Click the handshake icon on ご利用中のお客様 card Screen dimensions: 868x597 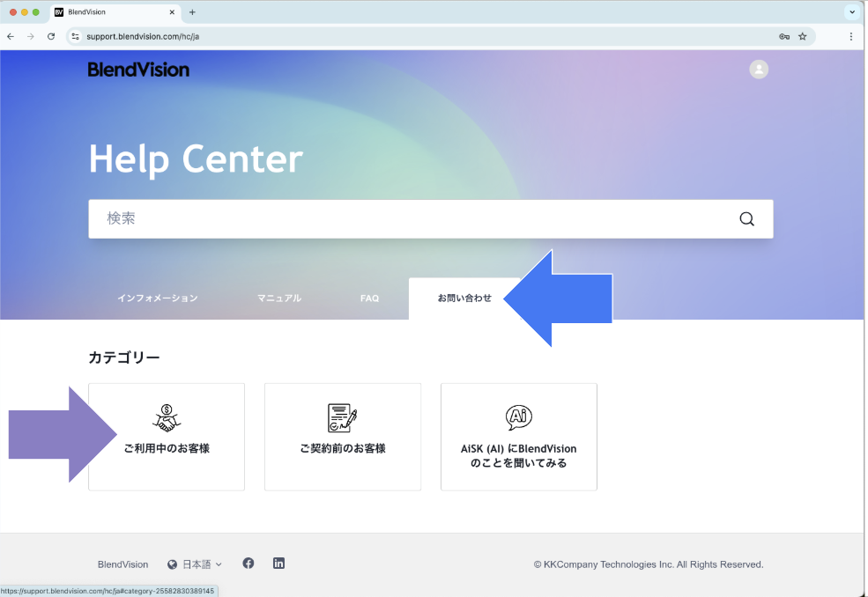[x=167, y=418]
